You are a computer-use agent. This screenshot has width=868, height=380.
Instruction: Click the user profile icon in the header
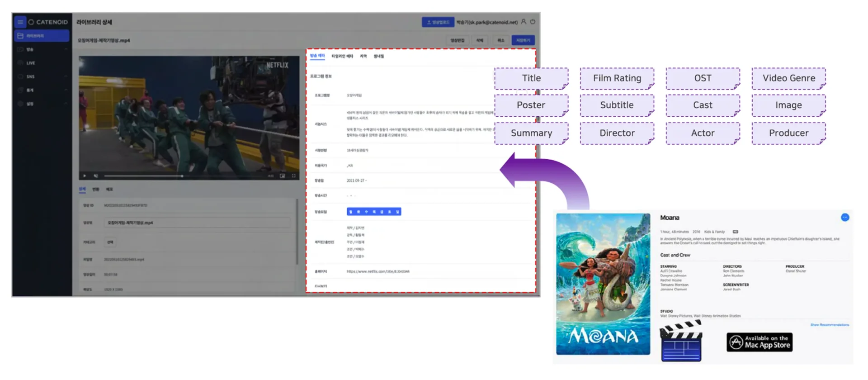tap(524, 22)
